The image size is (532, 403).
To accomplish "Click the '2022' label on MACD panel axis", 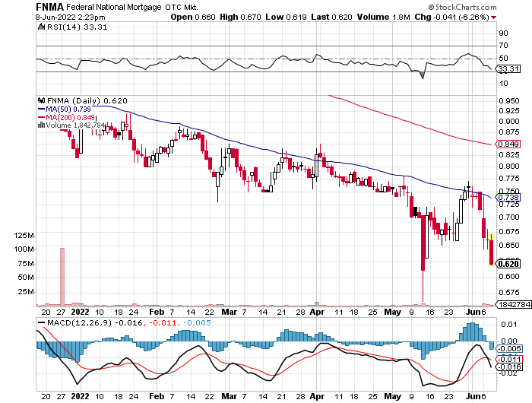I will pos(81,396).
